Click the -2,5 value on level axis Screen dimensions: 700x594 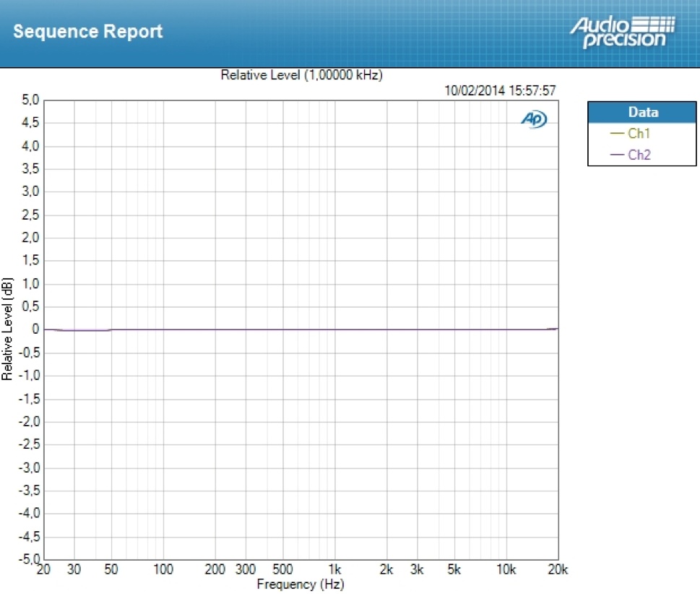tap(29, 444)
